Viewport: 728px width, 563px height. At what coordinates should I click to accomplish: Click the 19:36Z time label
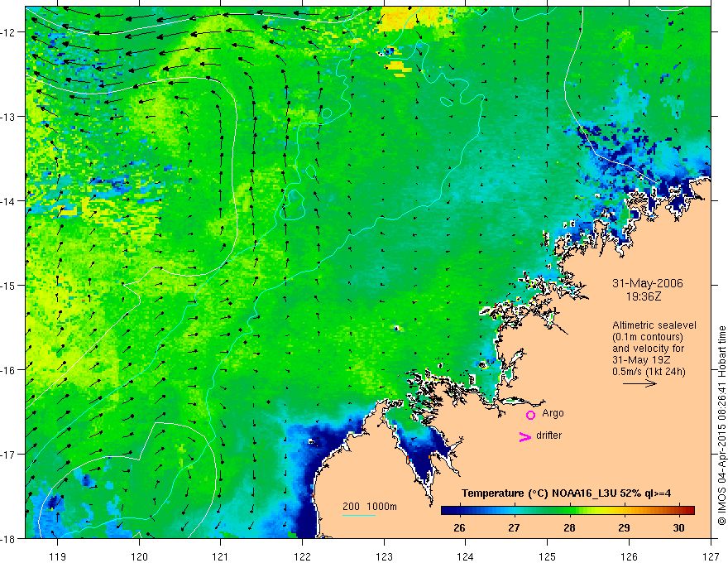(x=644, y=296)
